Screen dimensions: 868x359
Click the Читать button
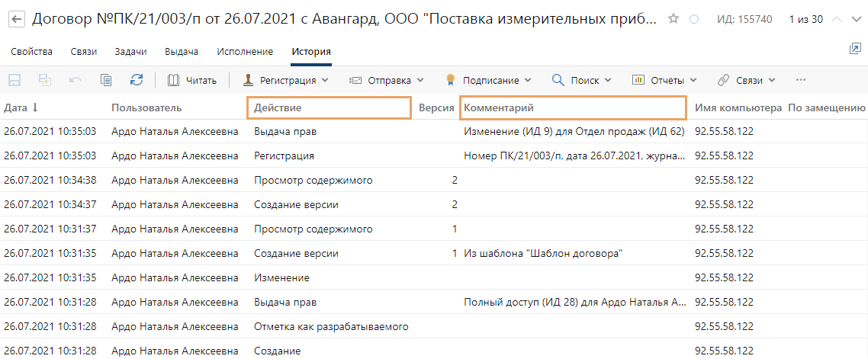[192, 80]
